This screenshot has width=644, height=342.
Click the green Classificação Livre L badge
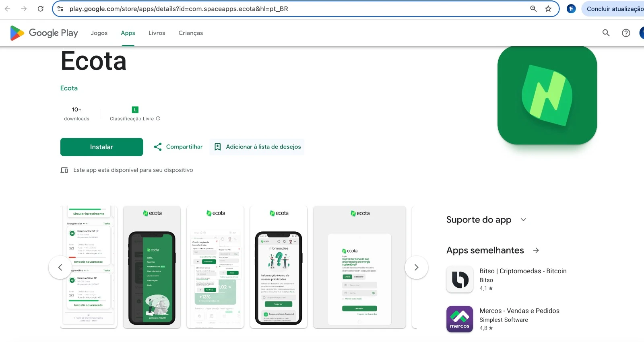coord(135,109)
